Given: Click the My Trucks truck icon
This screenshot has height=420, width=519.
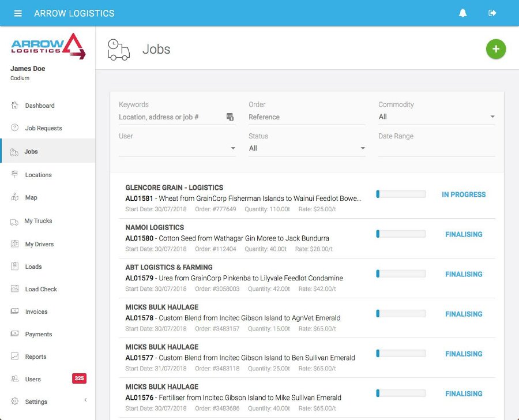Looking at the screenshot, I should 14,222.
